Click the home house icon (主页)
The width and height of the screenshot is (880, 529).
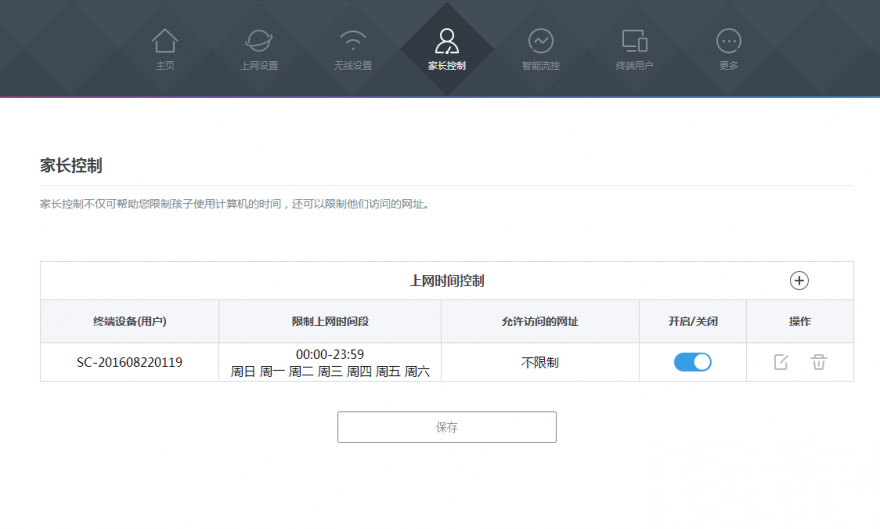tap(165, 41)
